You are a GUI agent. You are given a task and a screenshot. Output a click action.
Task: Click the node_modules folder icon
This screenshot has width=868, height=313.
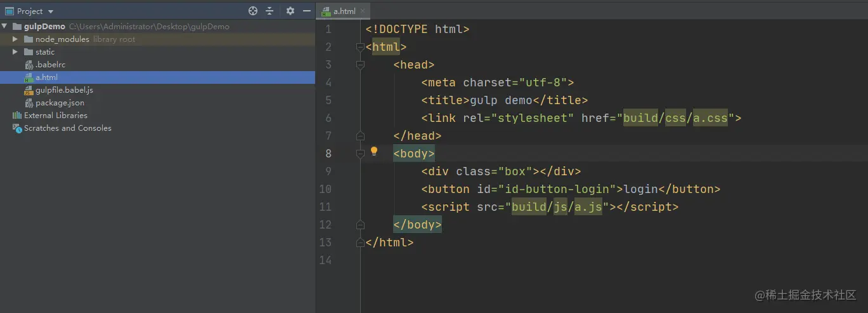29,39
